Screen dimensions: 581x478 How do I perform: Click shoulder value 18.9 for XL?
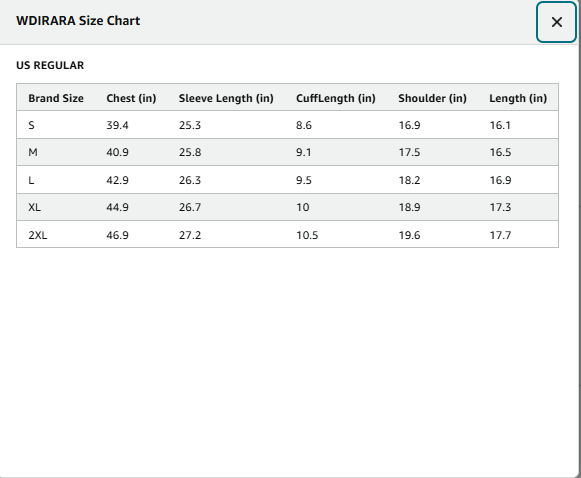coord(409,207)
